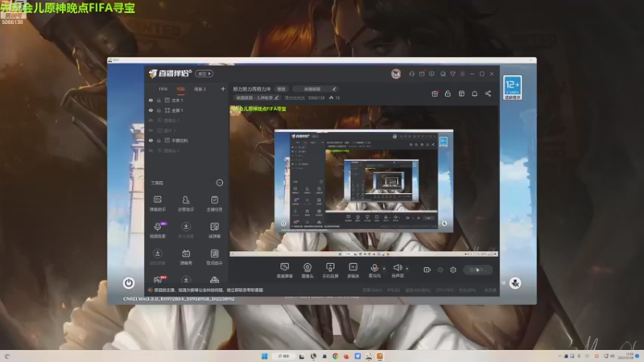644x362 pixels.
Task: Toggle visibility of the 不要功利 layer
Action: pos(151,141)
